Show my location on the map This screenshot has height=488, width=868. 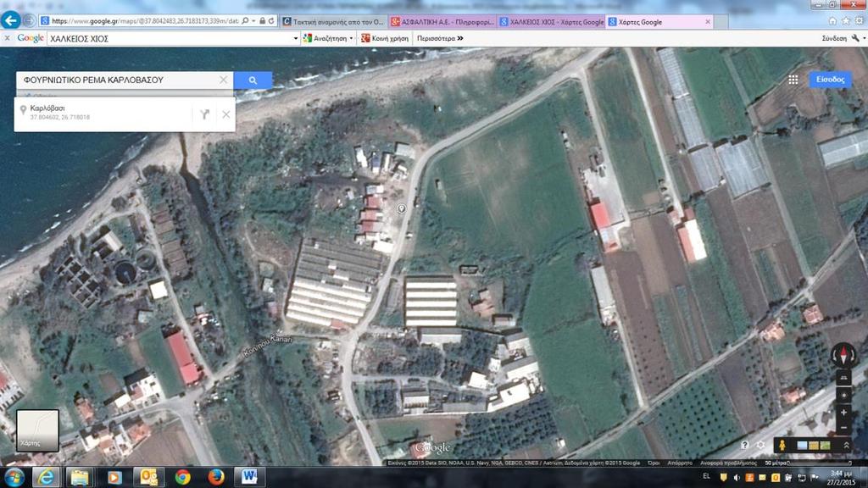click(x=843, y=396)
